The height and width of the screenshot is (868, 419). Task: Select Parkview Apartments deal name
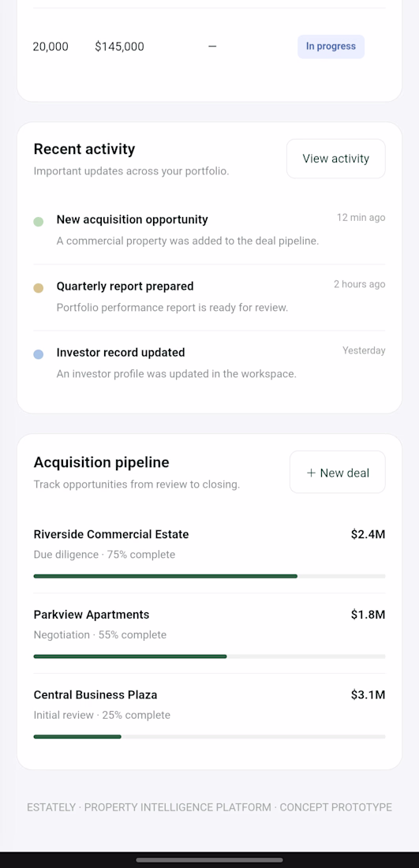tap(92, 615)
